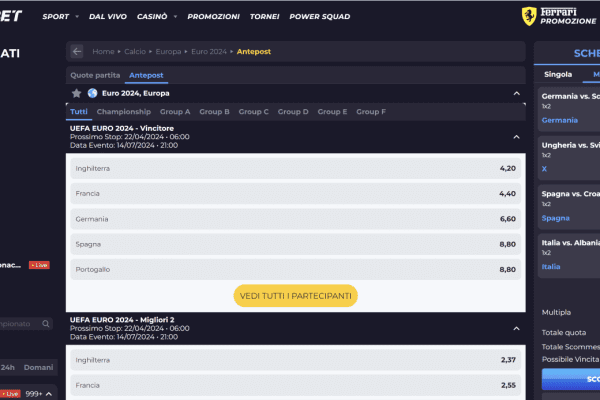Select the Tutti filter tab

point(79,111)
